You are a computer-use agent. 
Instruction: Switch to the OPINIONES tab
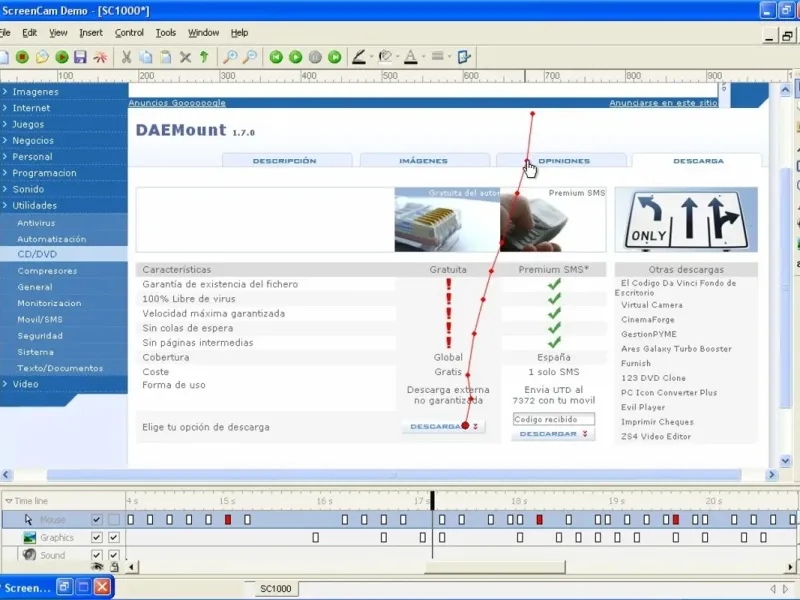pos(561,161)
